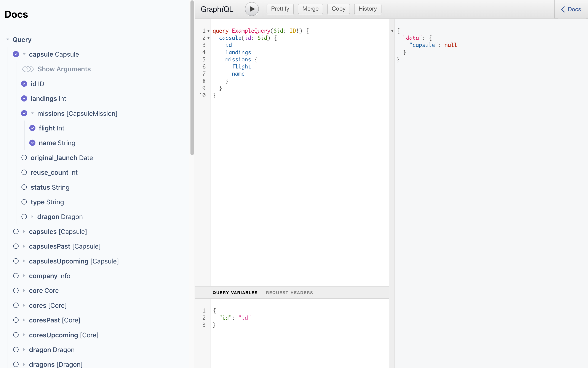Copy the query with the Copy button
This screenshot has width=588, height=368.
[x=338, y=9]
